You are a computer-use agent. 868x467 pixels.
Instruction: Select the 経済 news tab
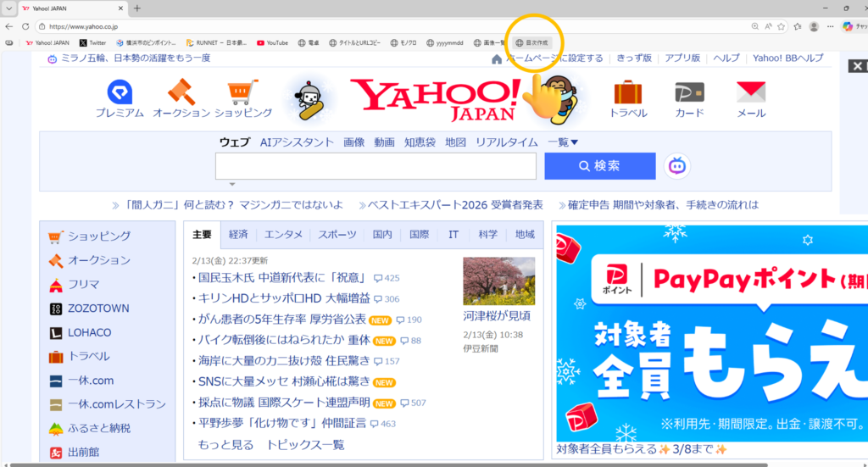238,235
